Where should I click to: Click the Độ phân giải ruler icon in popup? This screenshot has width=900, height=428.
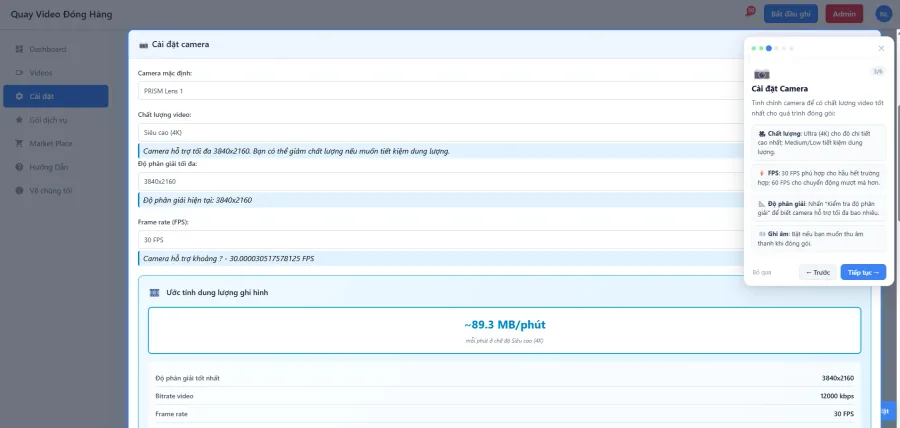pos(762,204)
